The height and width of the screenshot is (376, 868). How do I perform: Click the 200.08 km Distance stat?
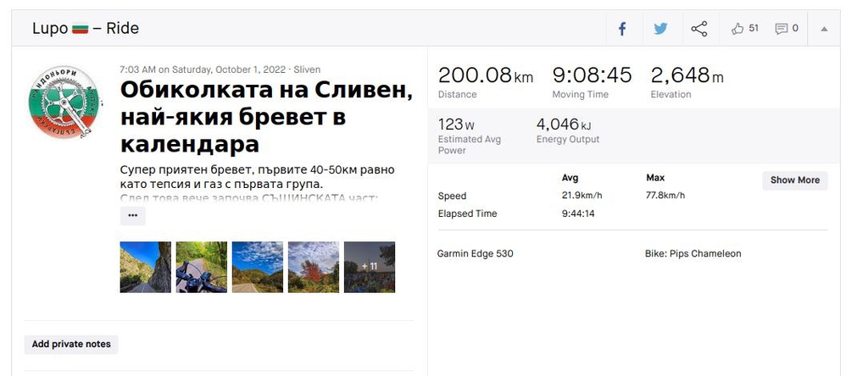(x=485, y=76)
